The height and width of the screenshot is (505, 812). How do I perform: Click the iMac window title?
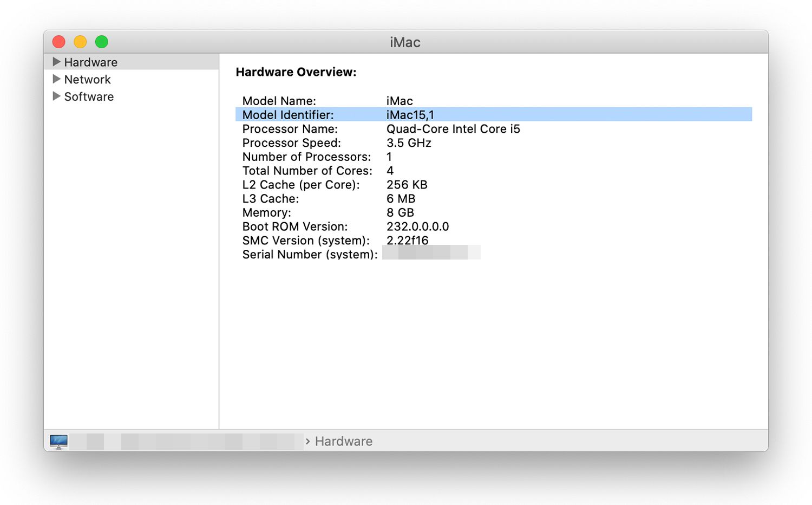tap(405, 42)
